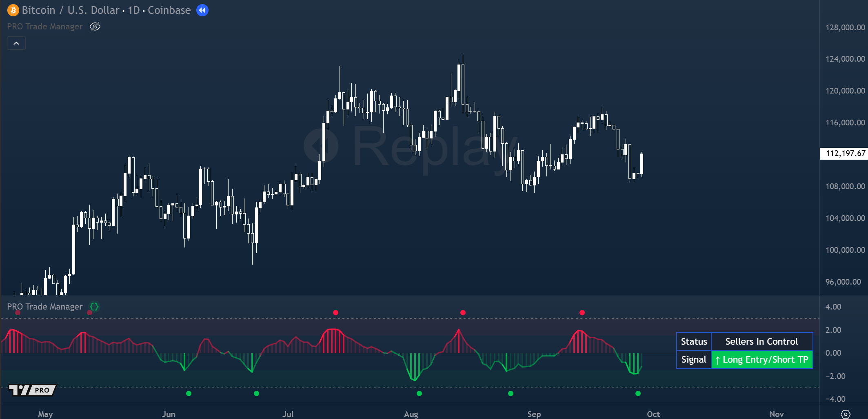Click the 120,000.00 price axis label

[x=845, y=91]
